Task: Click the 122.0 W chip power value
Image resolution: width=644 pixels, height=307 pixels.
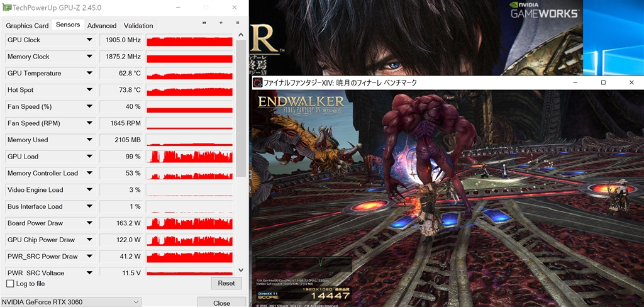Action: tap(128, 240)
